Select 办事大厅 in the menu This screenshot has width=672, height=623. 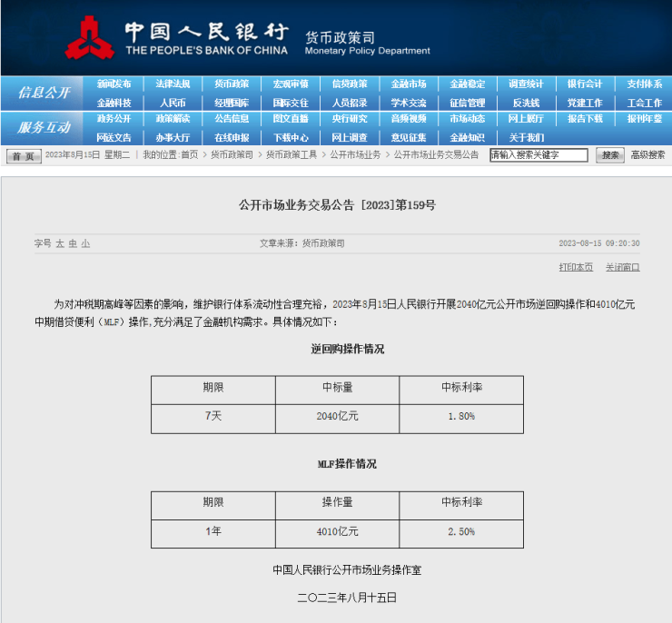(173, 137)
